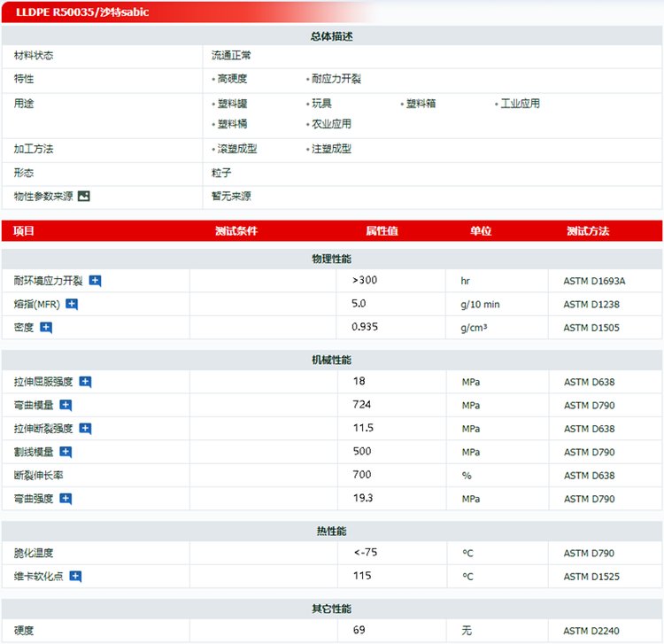Click the 11.5 tensile break value
Image resolution: width=664 pixels, height=644 pixels.
pyautogui.click(x=363, y=428)
